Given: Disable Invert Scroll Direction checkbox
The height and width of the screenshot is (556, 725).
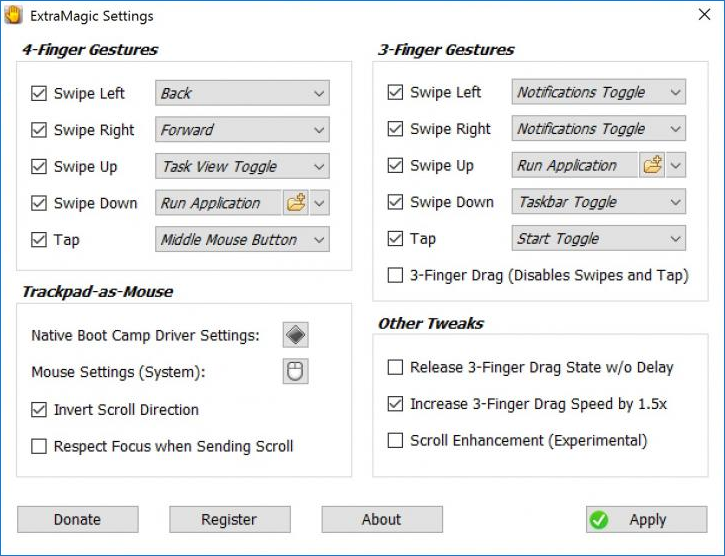Looking at the screenshot, I should (39, 410).
